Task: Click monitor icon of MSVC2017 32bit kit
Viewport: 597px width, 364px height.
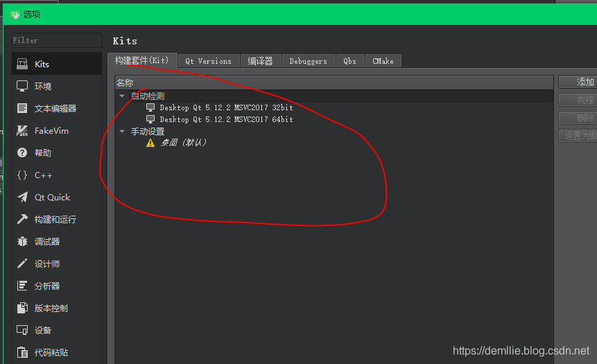Action: 150,107
